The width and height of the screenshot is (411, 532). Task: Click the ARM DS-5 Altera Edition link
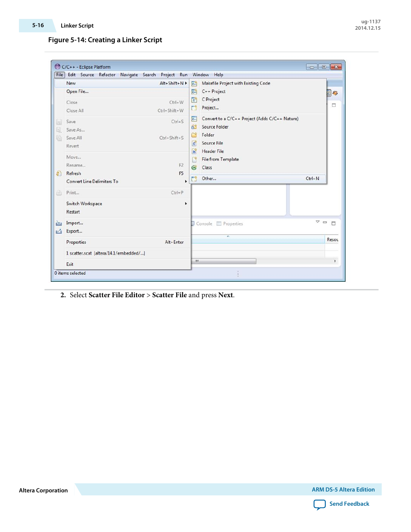343,490
